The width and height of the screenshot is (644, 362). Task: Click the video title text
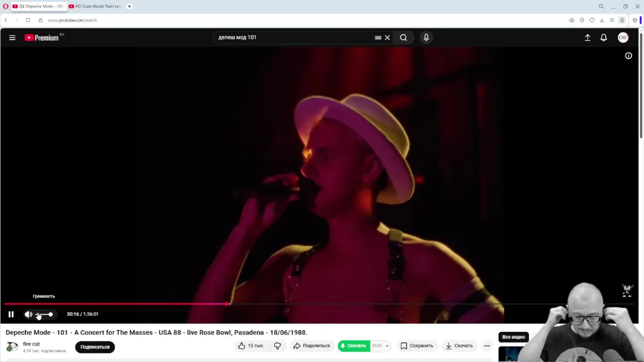[x=156, y=332]
